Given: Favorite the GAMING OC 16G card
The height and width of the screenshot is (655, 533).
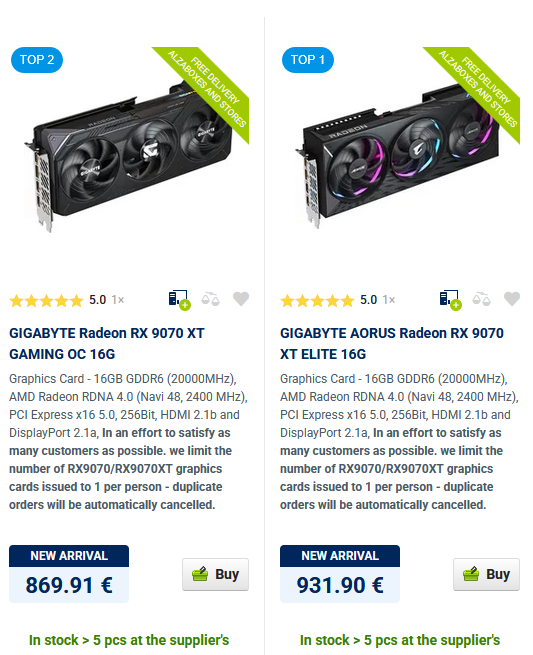Looking at the screenshot, I should pyautogui.click(x=241, y=299).
